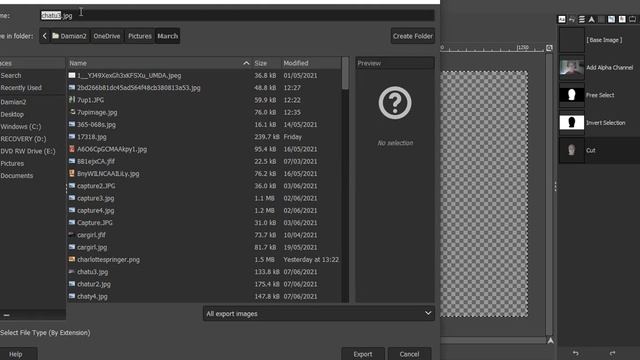
Task: Select the [ Base Image ] history state
Action: (599, 40)
